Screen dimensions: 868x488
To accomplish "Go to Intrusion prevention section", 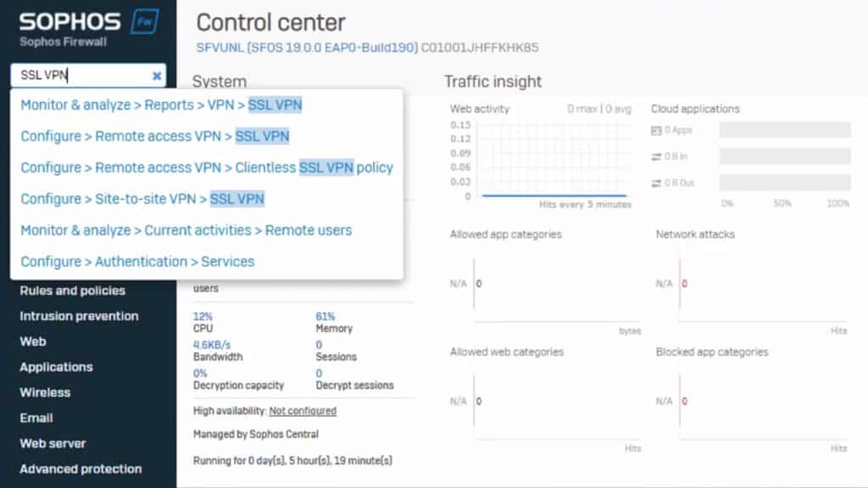I will 79,316.
